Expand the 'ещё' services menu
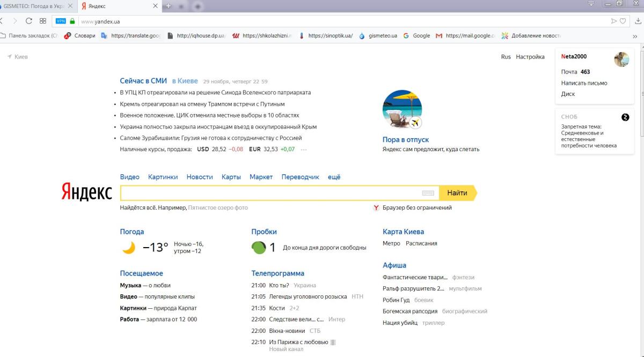 pos(334,177)
